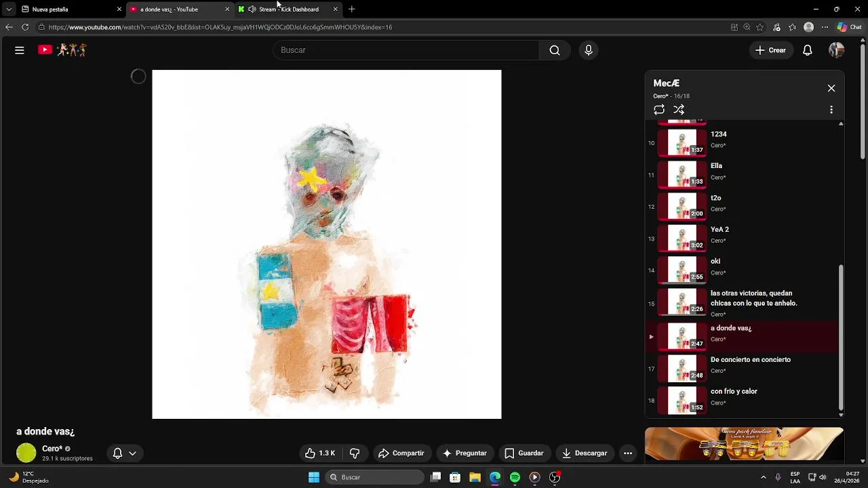Reload the page
The image size is (868, 488).
coord(25,27)
